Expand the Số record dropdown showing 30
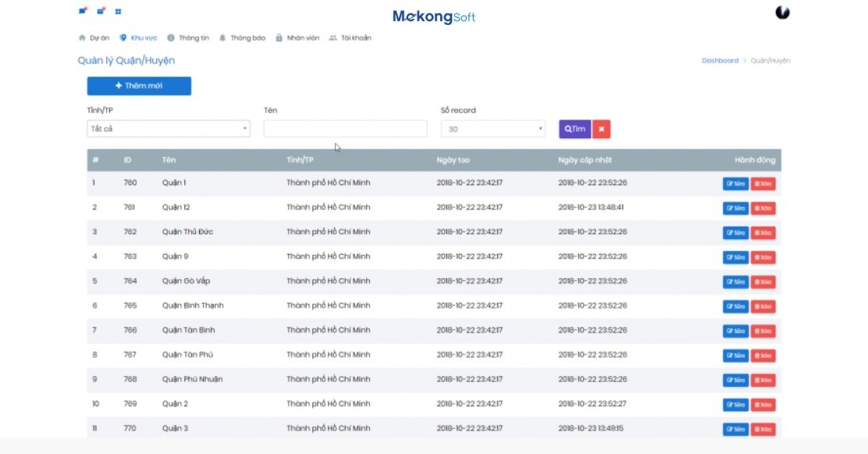The width and height of the screenshot is (868, 454). 493,129
